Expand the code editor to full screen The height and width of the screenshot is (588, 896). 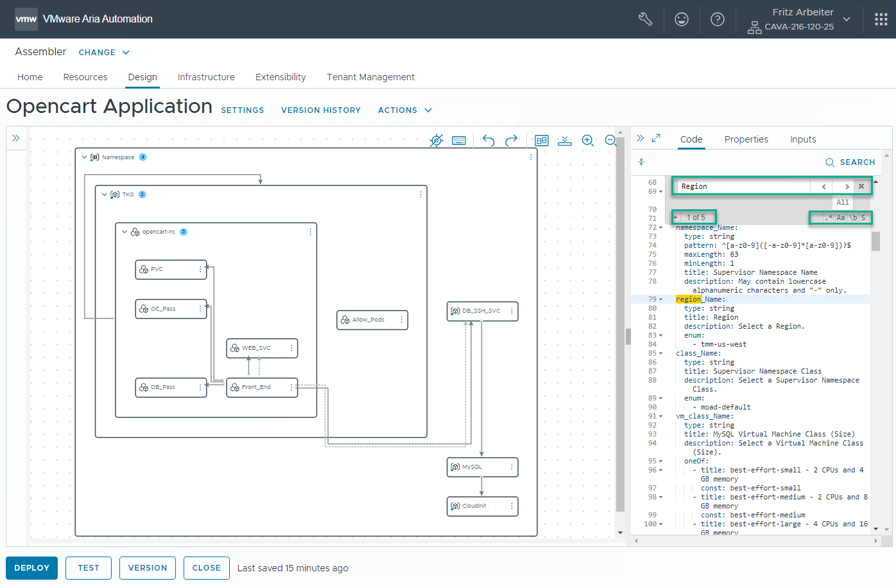pos(656,138)
